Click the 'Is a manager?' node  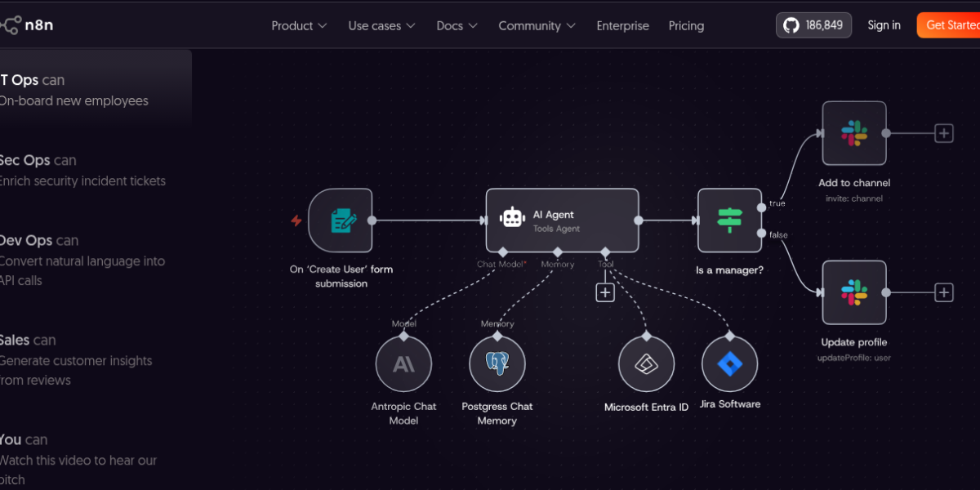pyautogui.click(x=729, y=220)
